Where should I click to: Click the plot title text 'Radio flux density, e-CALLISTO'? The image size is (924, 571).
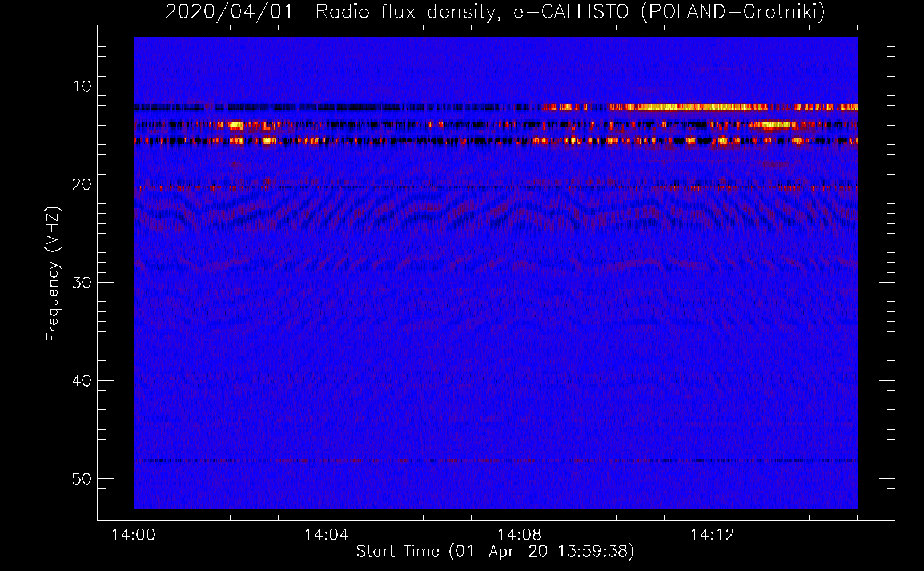[472, 11]
